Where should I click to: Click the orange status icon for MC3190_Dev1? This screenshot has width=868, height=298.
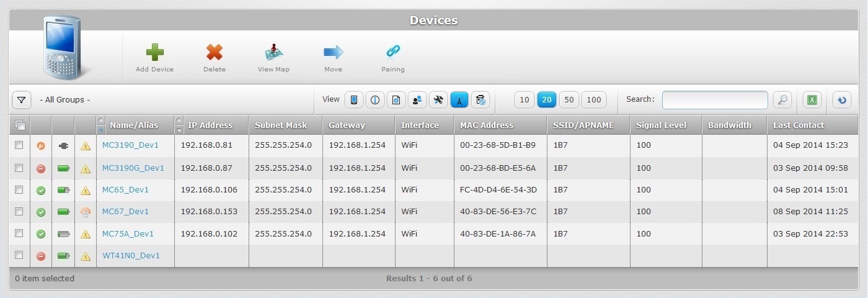[41, 146]
